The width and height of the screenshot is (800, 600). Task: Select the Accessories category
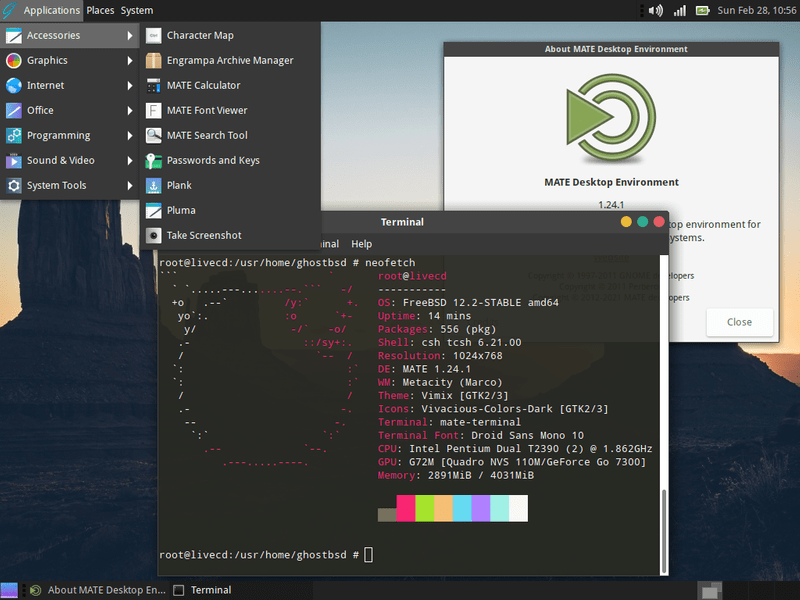coord(70,35)
